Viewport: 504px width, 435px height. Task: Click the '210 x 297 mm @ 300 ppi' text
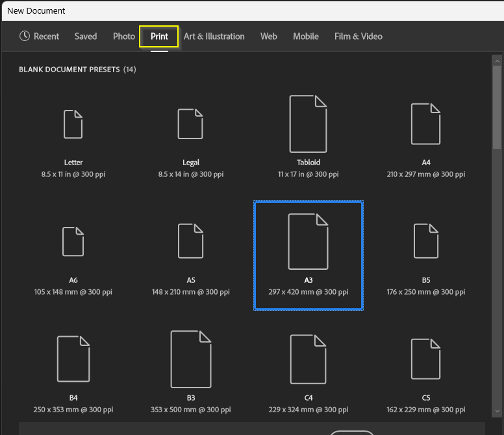point(426,174)
